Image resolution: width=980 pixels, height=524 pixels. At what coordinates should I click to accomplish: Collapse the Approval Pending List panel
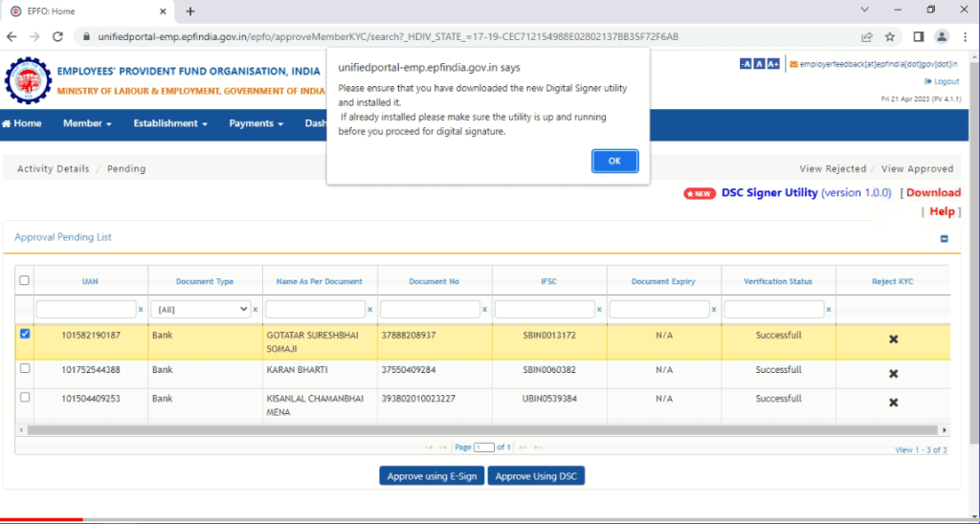[944, 239]
